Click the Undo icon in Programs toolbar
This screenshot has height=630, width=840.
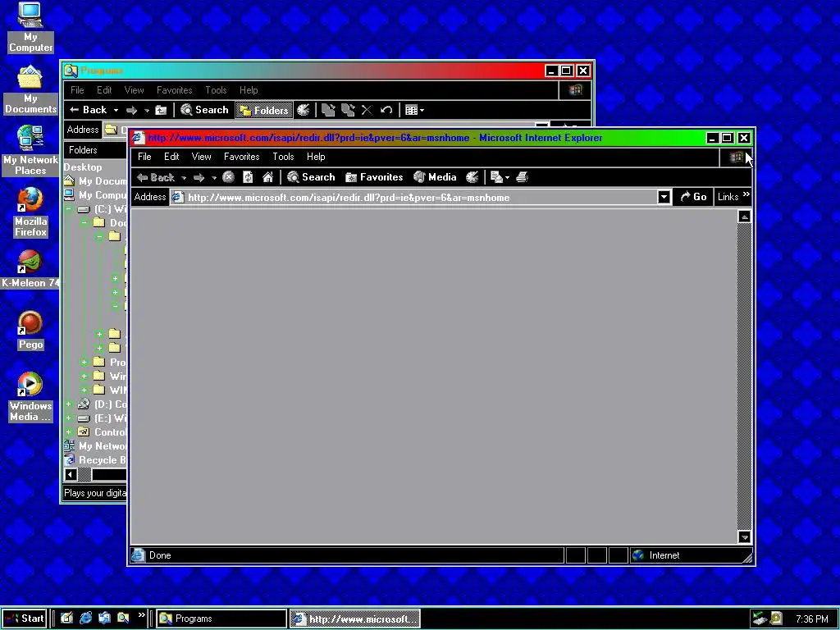coord(386,111)
